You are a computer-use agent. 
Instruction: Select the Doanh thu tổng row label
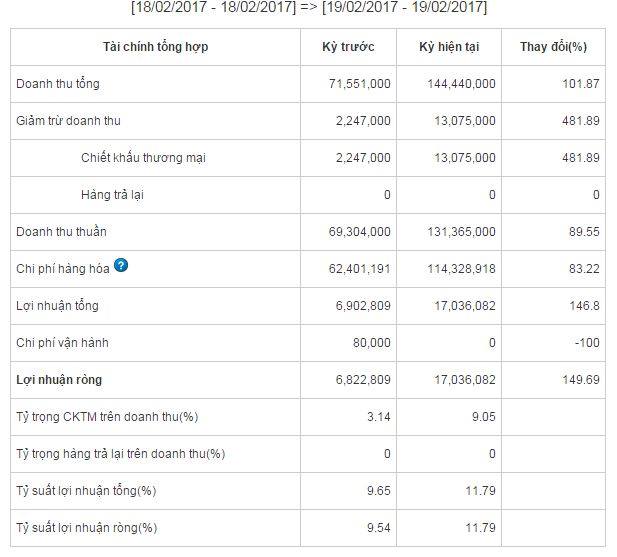point(58,84)
